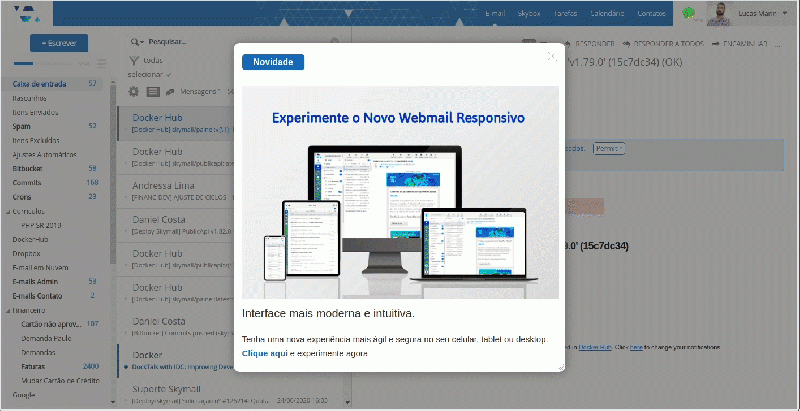This screenshot has width=800, height=411.
Task: Open the more actions ellipsis menu
Action: pyautogui.click(x=778, y=44)
